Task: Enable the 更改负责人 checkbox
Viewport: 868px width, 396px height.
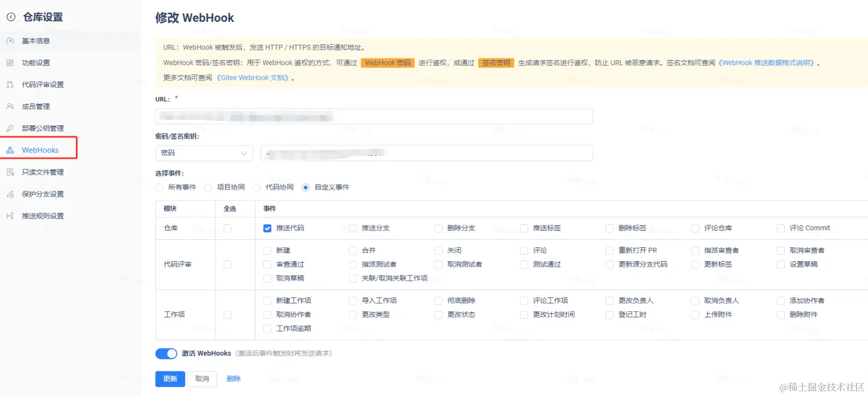Action: pos(609,301)
